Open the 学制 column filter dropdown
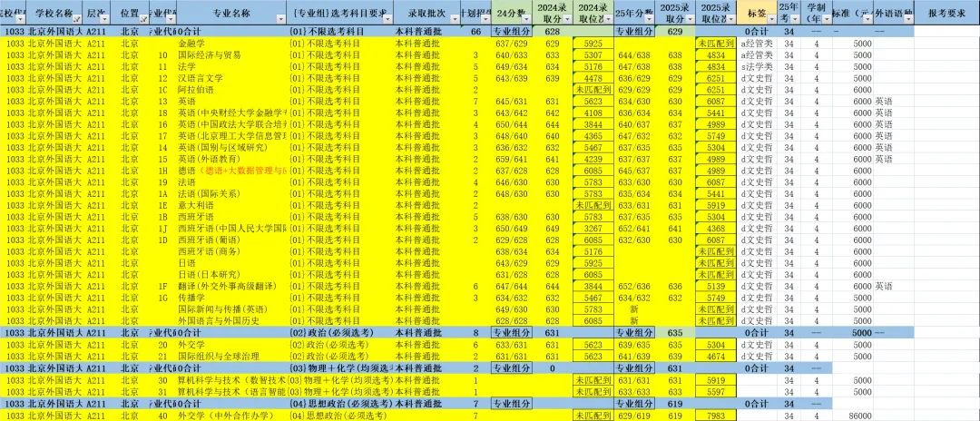 pyautogui.click(x=827, y=20)
